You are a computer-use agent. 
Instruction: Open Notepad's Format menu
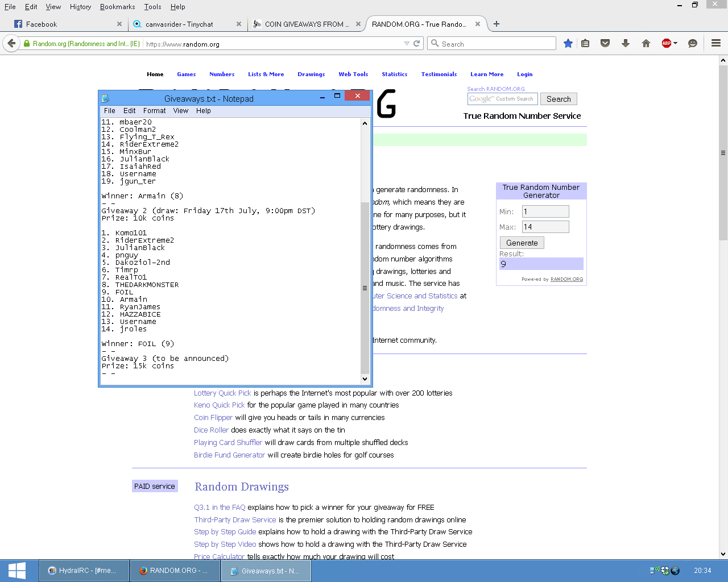click(x=155, y=111)
